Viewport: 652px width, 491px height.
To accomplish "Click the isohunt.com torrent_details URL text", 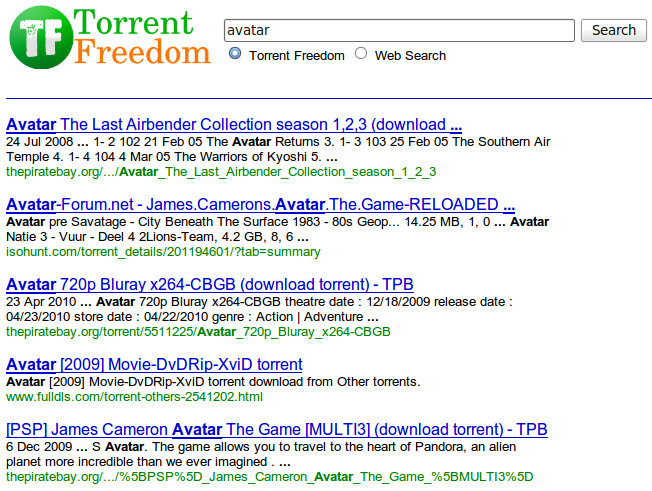I will click(x=163, y=252).
